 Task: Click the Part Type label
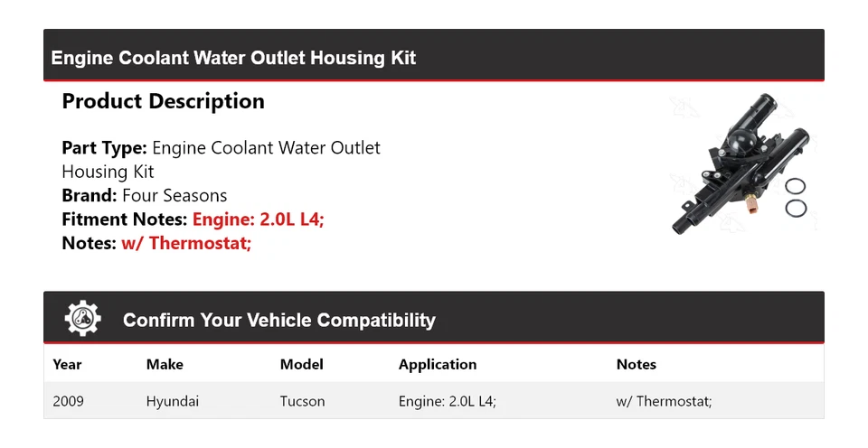[x=104, y=147]
